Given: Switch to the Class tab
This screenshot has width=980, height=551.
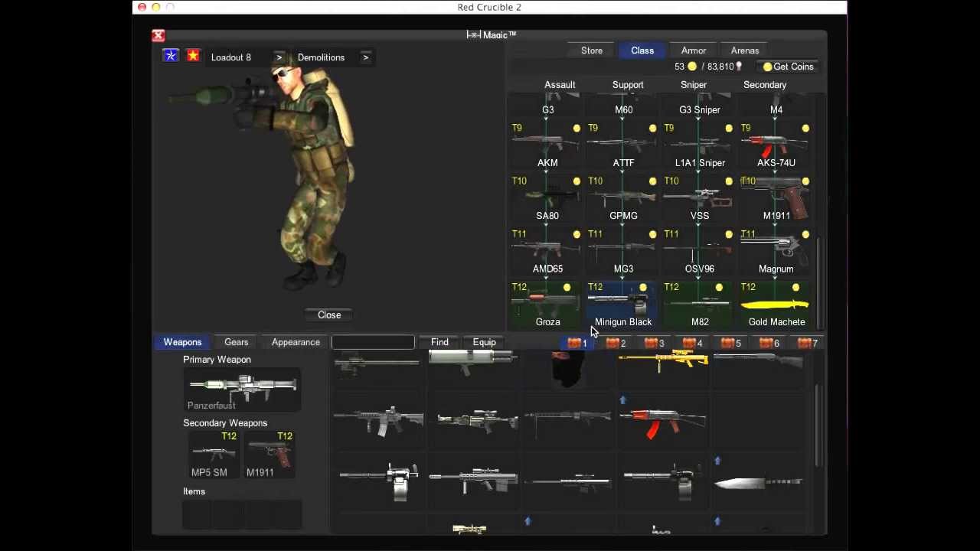Looking at the screenshot, I should [642, 51].
